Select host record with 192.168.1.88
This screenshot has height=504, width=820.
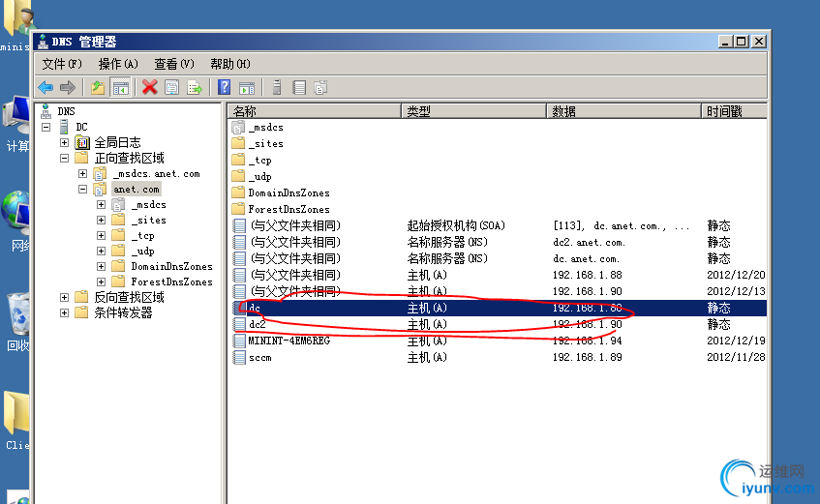(499, 275)
